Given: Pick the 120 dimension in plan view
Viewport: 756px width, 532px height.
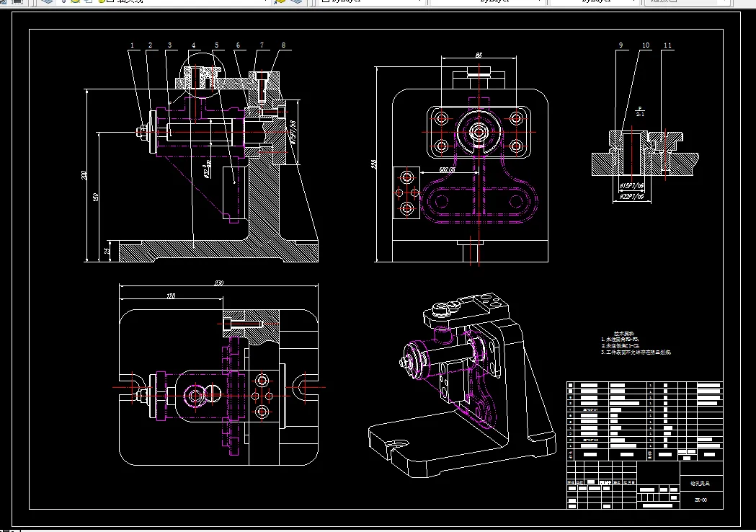Looking at the screenshot, I should [171, 296].
